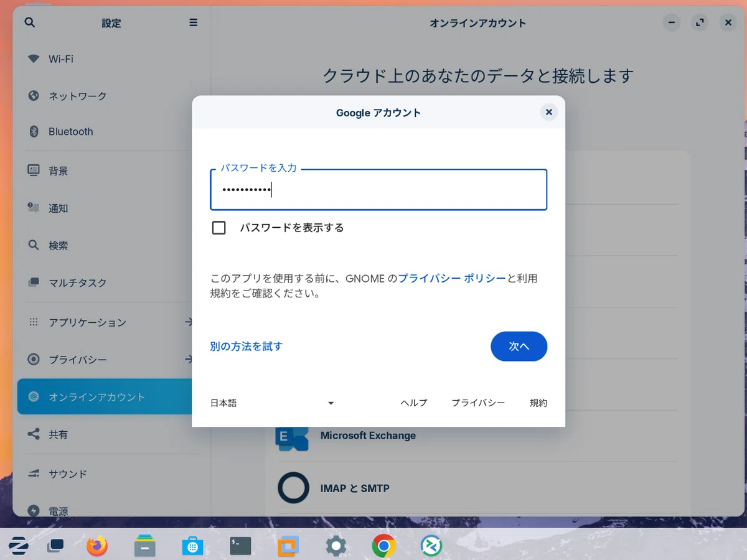
Task: Open the プライバシー ポリシー link
Action: point(452,279)
